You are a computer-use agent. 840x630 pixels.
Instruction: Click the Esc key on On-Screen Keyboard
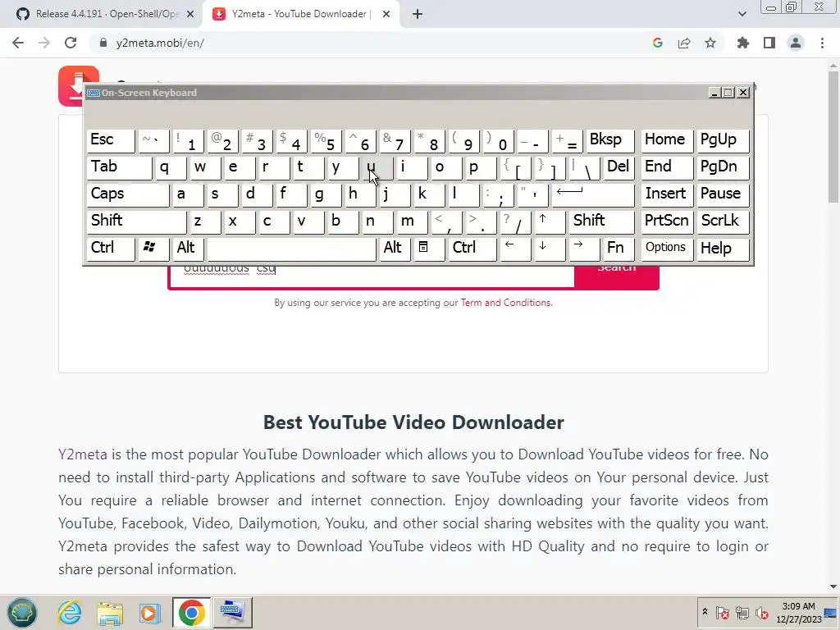point(111,141)
